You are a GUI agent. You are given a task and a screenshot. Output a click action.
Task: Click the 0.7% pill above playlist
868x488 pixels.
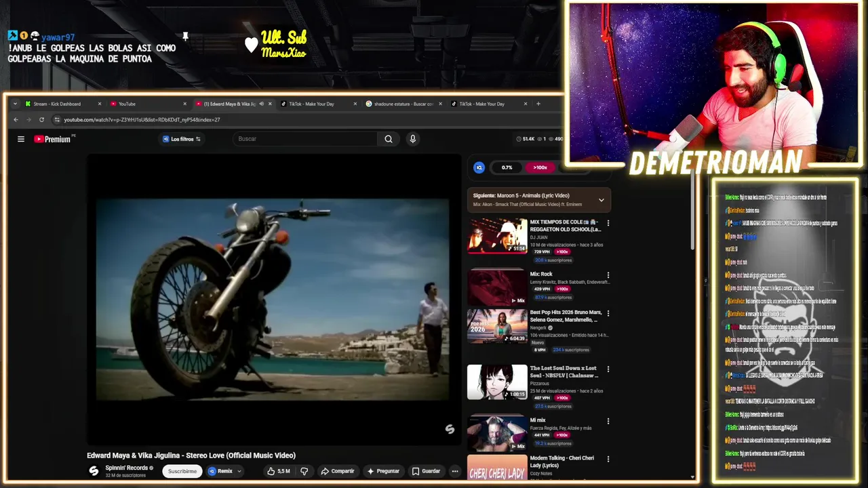tap(507, 167)
